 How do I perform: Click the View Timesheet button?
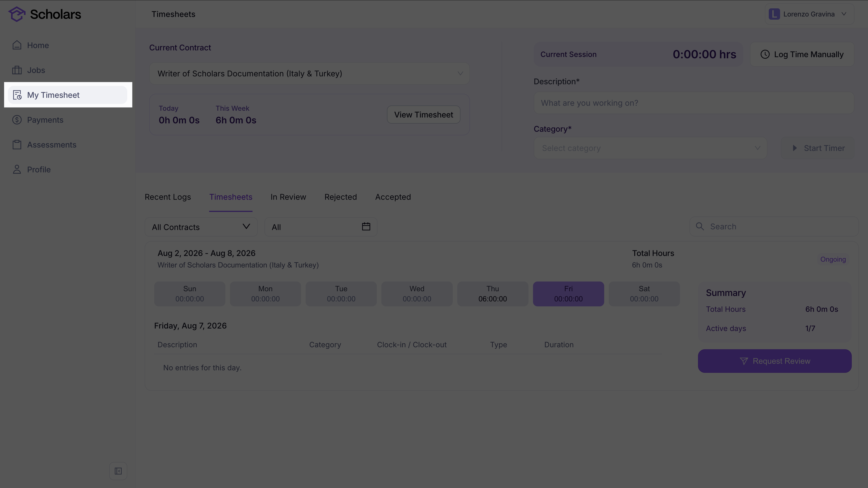(x=424, y=115)
